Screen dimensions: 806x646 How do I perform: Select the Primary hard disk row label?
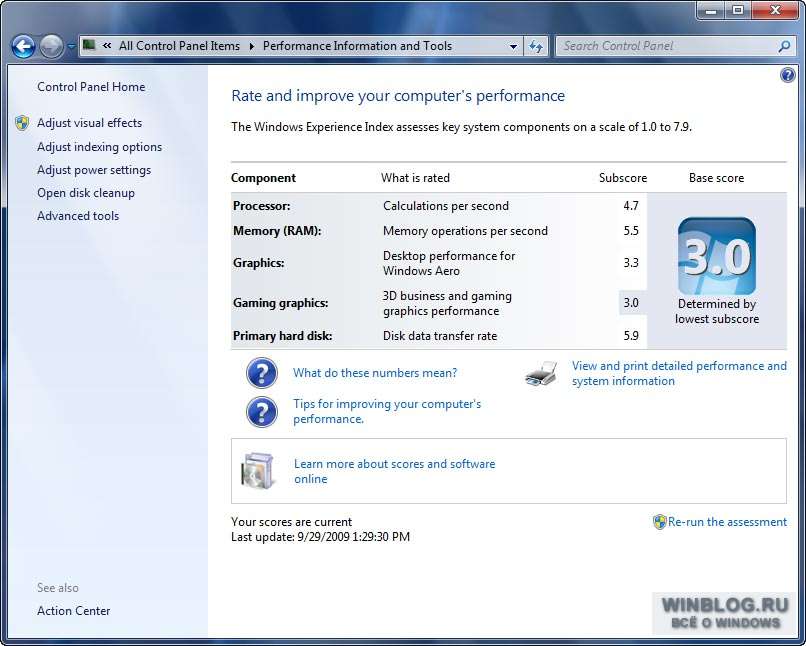283,336
